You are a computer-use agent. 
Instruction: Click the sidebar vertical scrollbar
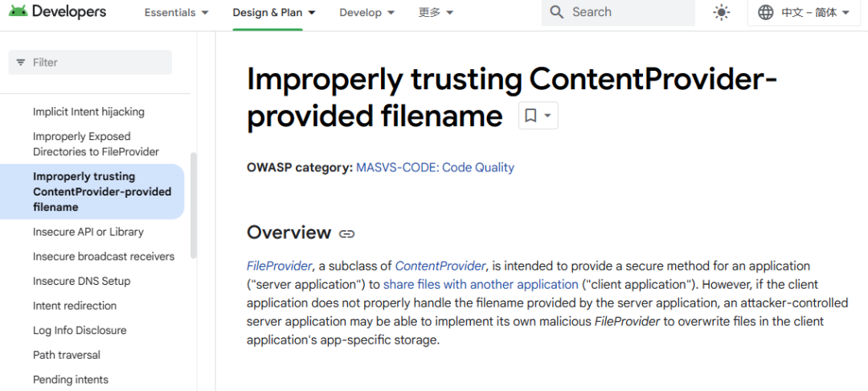[193, 205]
